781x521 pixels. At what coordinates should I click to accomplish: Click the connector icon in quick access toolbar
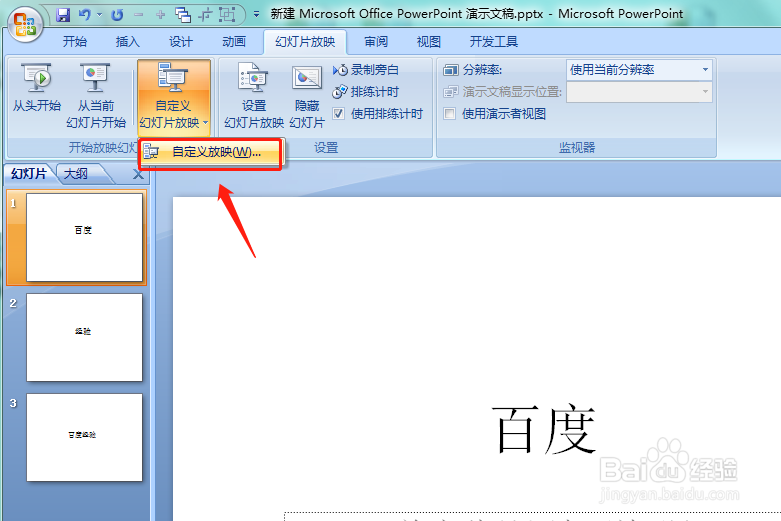[204, 15]
